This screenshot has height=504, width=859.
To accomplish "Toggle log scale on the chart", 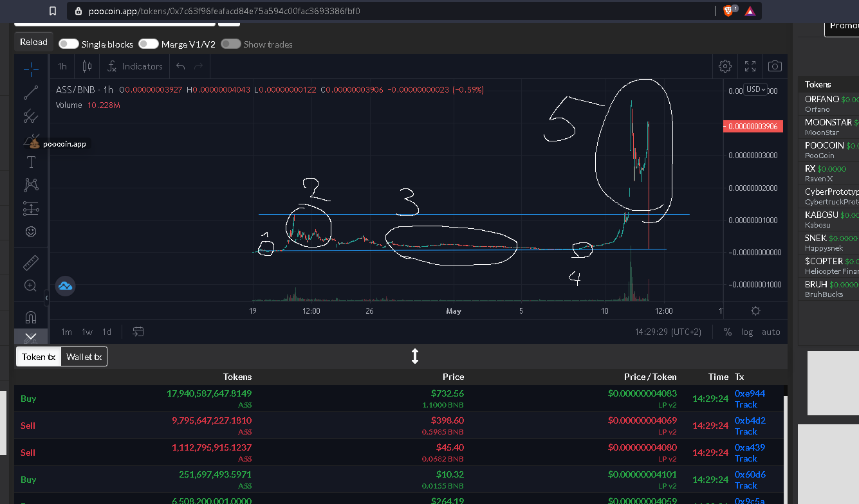I will [x=747, y=332].
